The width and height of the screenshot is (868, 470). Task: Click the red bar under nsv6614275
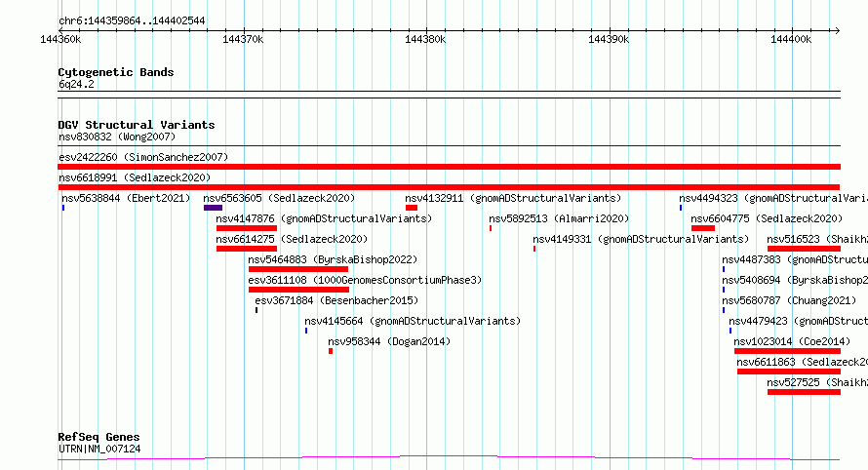click(247, 249)
